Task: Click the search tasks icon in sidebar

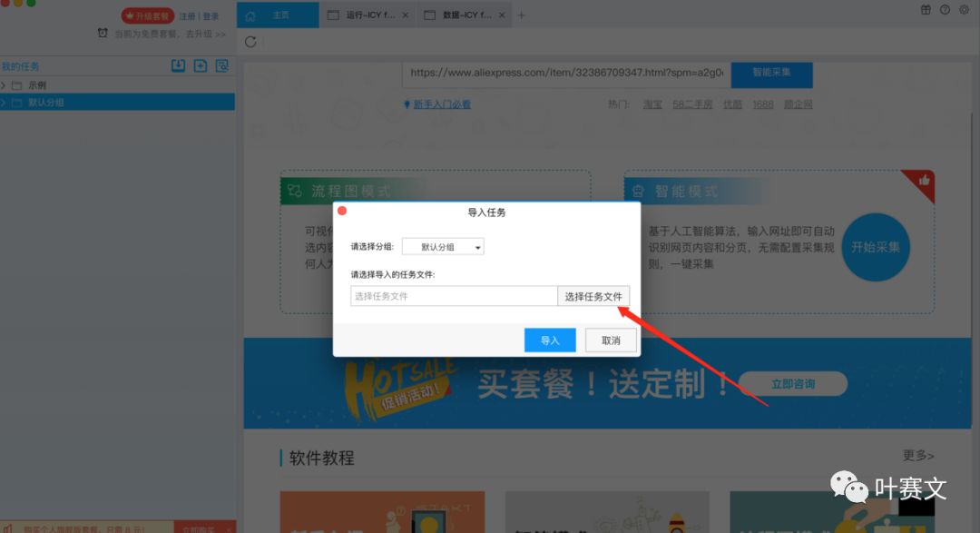Action: [221, 65]
